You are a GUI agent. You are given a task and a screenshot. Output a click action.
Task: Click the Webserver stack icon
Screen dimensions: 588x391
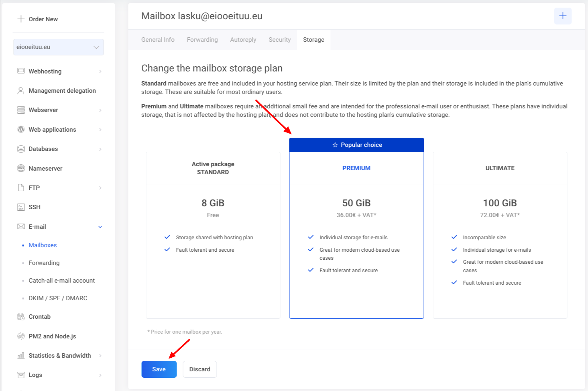21,110
